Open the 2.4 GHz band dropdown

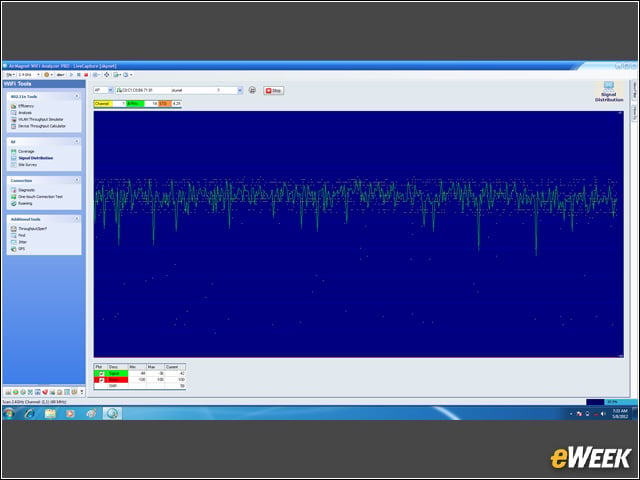[x=29, y=75]
